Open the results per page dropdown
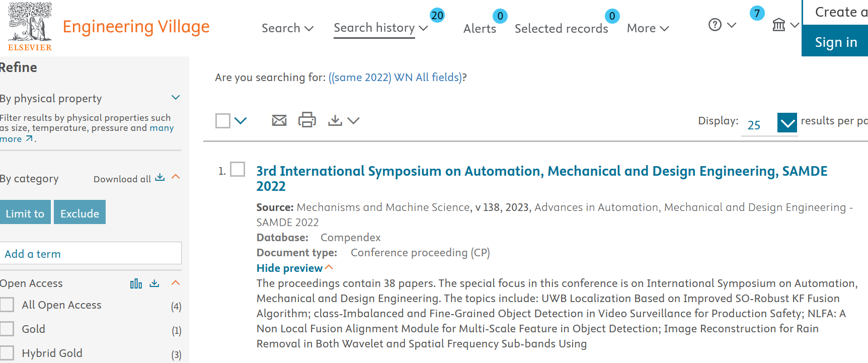 point(786,123)
